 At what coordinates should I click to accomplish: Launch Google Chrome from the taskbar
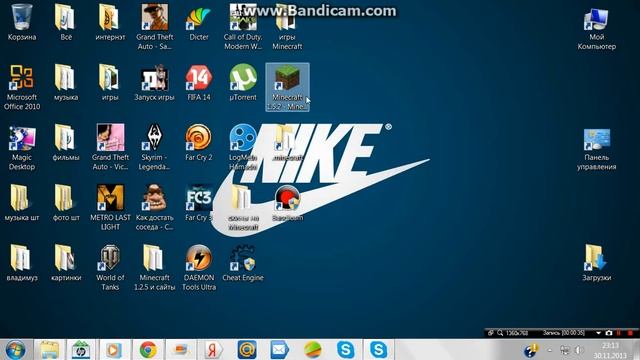click(x=148, y=350)
